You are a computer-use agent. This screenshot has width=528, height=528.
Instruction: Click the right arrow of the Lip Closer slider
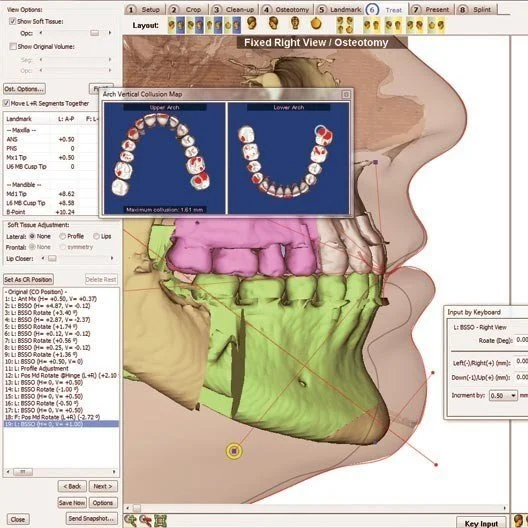click(112, 258)
